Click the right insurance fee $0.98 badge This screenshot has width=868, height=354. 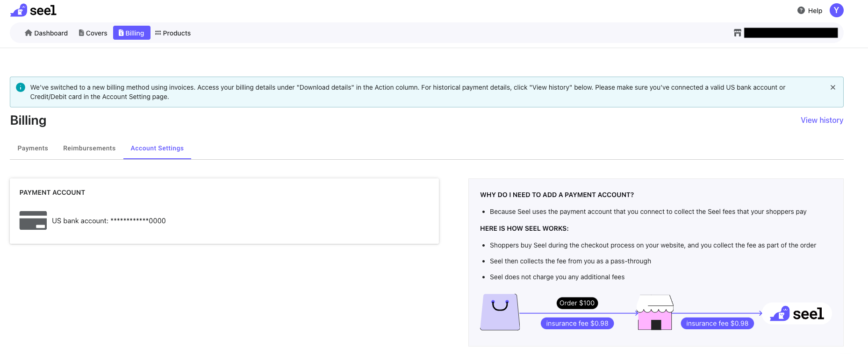click(717, 323)
